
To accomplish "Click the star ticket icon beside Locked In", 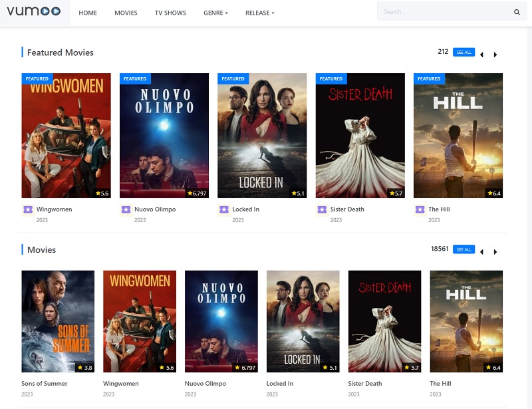I will (x=224, y=209).
